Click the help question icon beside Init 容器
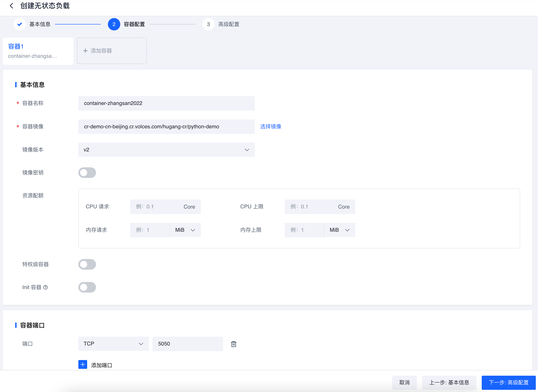 [46, 287]
